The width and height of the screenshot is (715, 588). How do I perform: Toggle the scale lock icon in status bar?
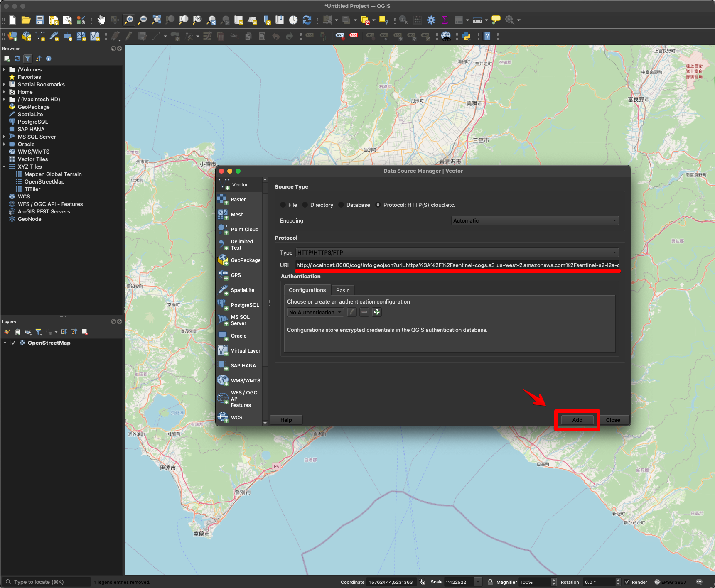490,582
